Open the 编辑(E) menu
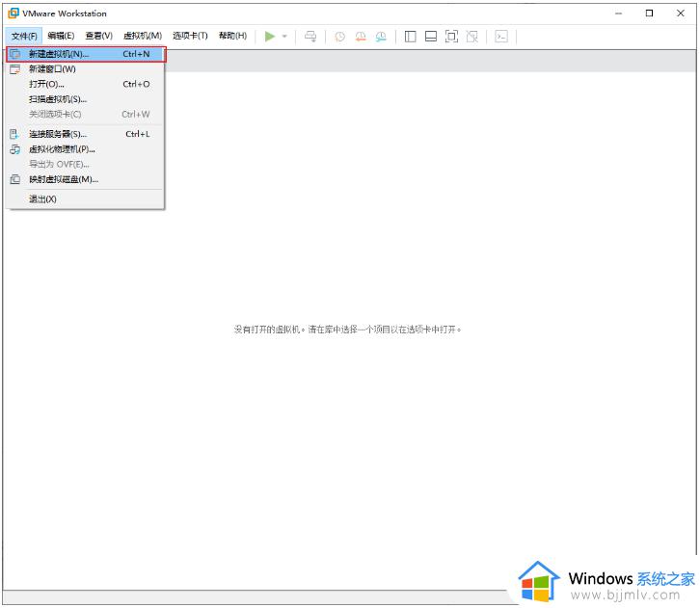The height and width of the screenshot is (608, 700). [61, 36]
